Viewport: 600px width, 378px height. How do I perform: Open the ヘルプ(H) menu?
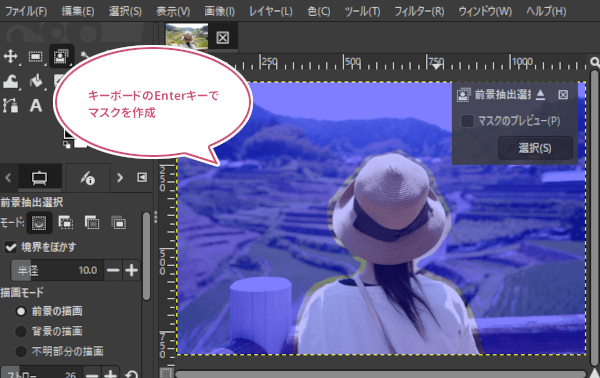coord(546,11)
